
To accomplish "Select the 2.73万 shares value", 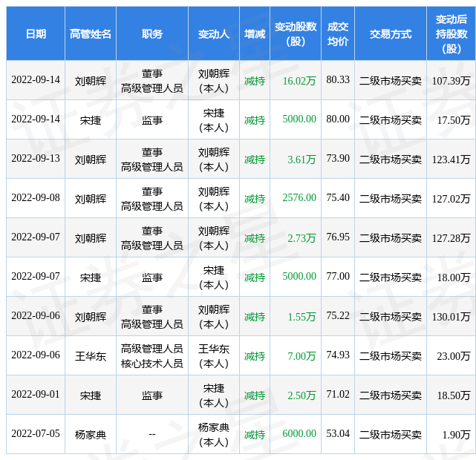I will click(301, 238).
